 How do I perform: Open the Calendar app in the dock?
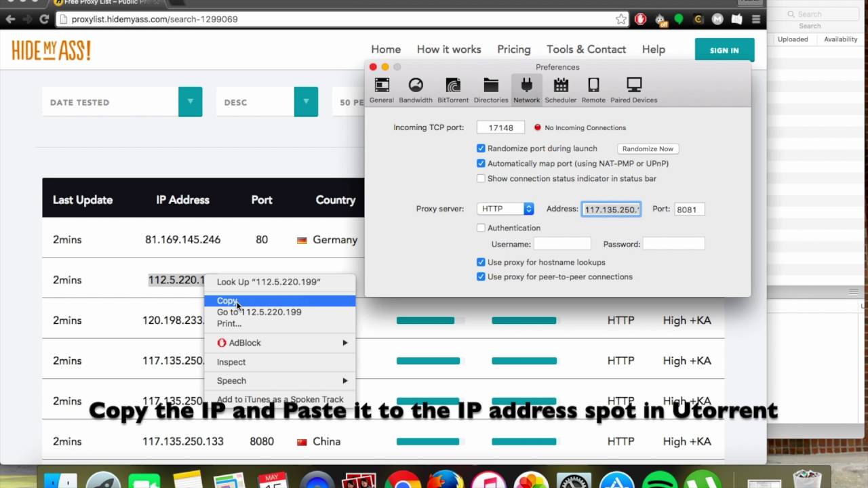point(274,481)
